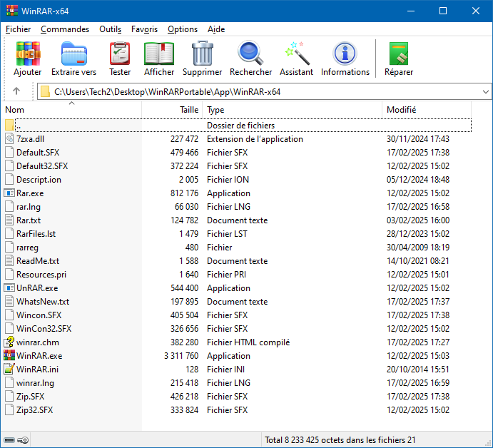The width and height of the screenshot is (493, 448).
Task: Select the Wincon.SFX file name
Action: coord(39,315)
